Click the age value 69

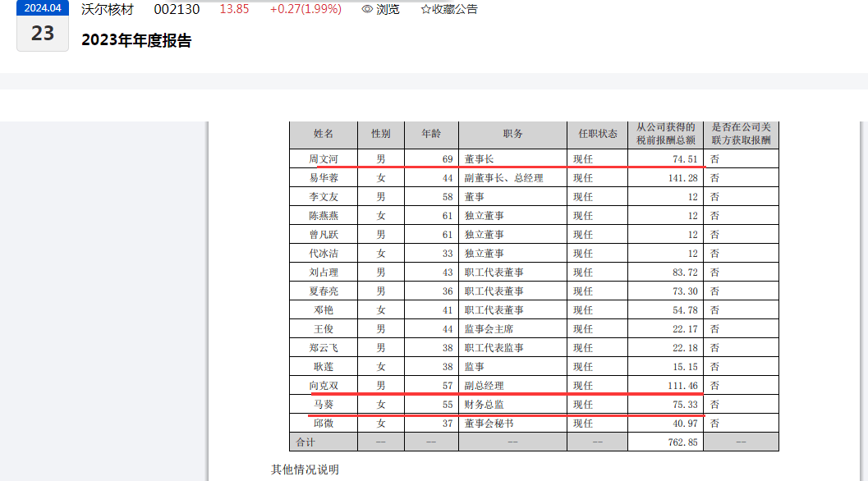(448, 159)
